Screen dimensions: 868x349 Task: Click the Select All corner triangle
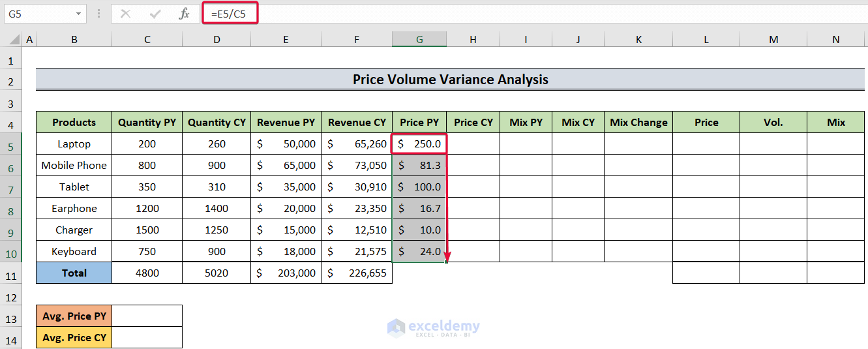(x=14, y=40)
